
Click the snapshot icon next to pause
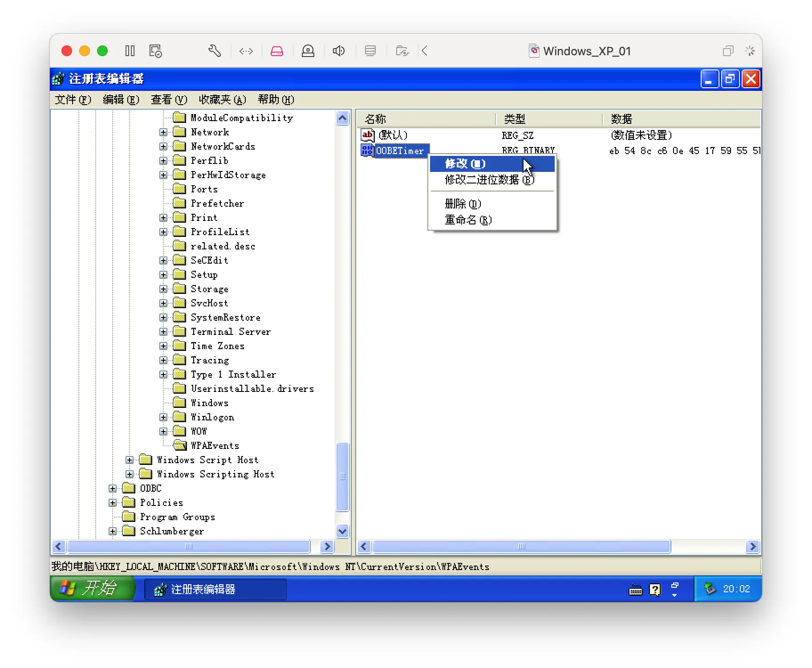pyautogui.click(x=155, y=51)
